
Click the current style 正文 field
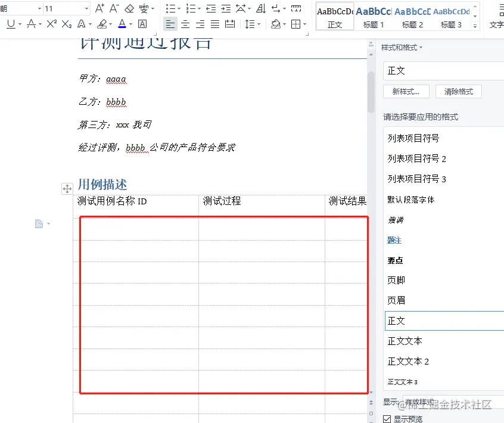444,71
